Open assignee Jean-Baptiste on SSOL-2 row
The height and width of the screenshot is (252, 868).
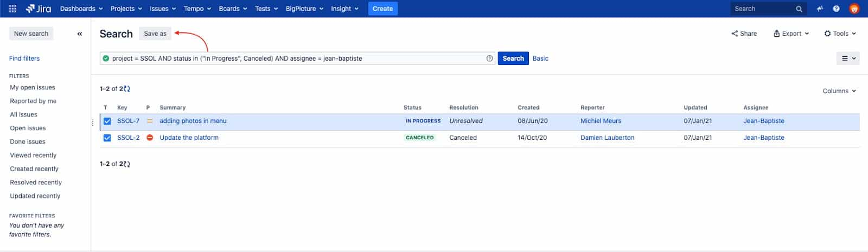(764, 138)
